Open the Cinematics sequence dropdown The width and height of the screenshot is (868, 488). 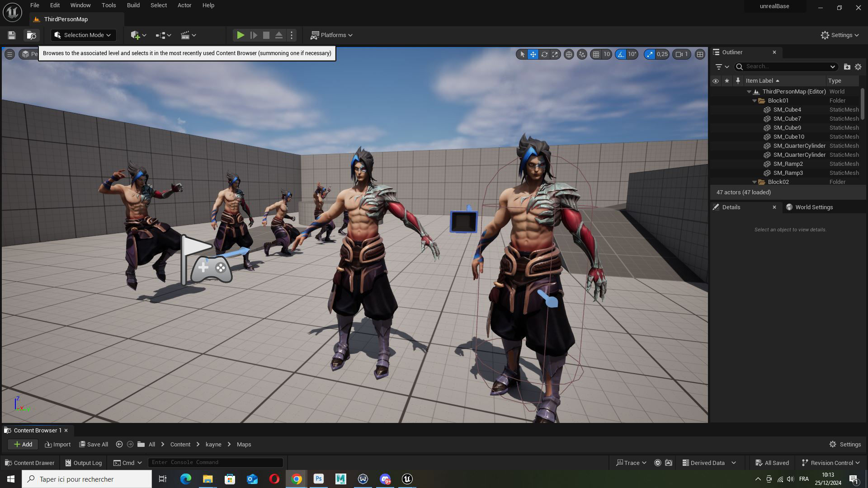point(188,35)
